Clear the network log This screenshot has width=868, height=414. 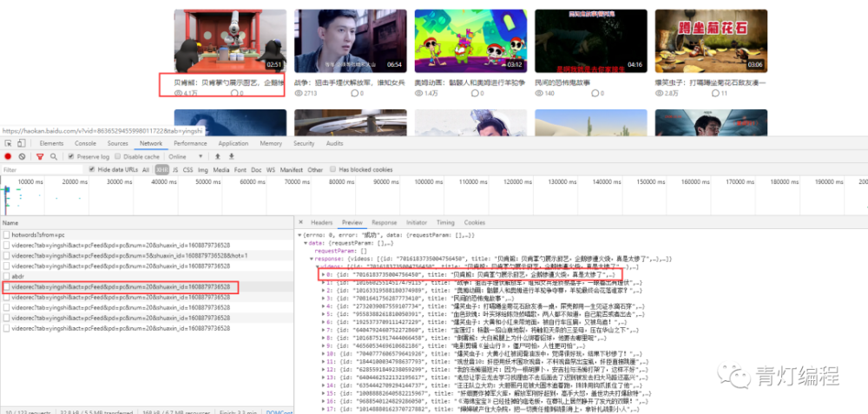(22, 156)
